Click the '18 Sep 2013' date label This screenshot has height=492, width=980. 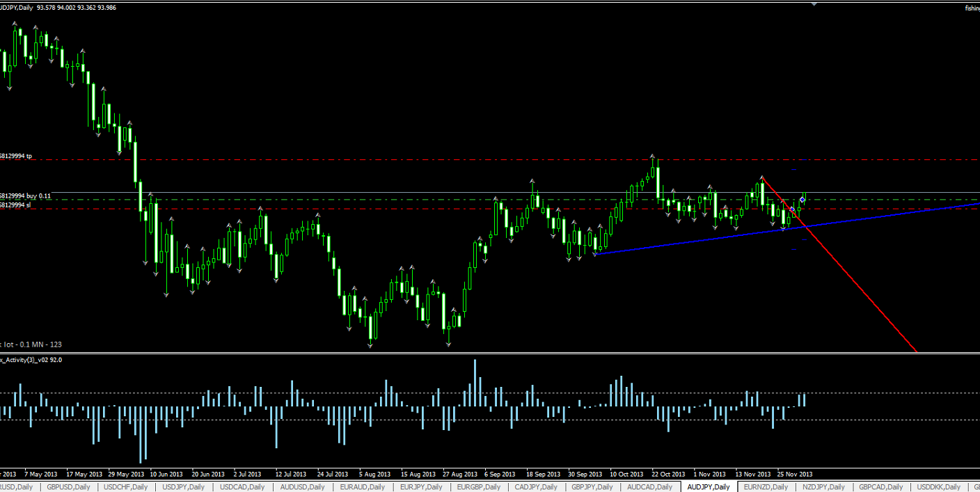click(x=543, y=474)
